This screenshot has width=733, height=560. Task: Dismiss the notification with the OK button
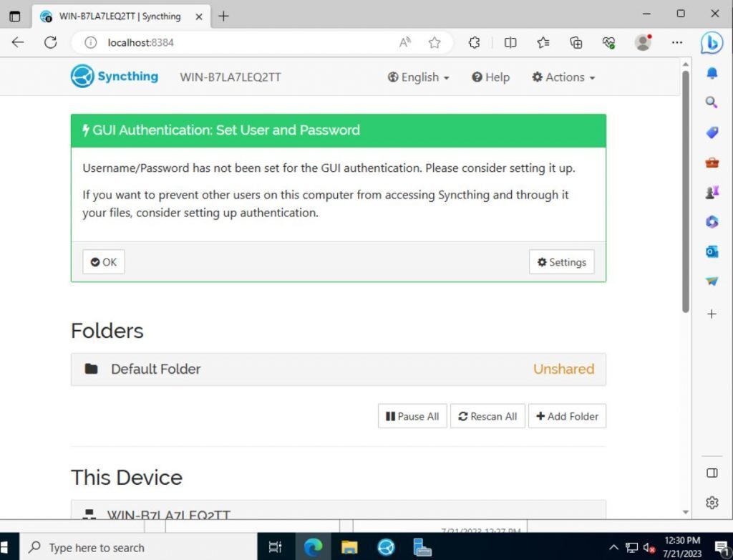pyautogui.click(x=104, y=262)
